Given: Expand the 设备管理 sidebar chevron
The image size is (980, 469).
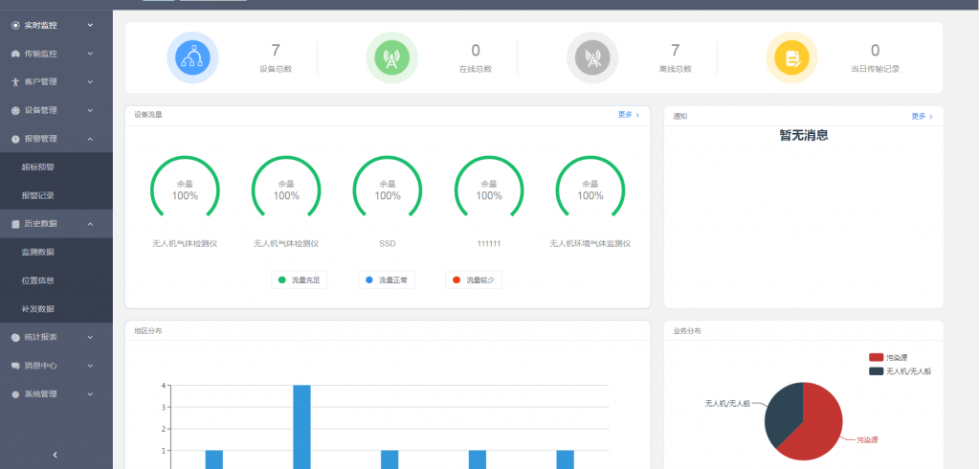Looking at the screenshot, I should 90,110.
